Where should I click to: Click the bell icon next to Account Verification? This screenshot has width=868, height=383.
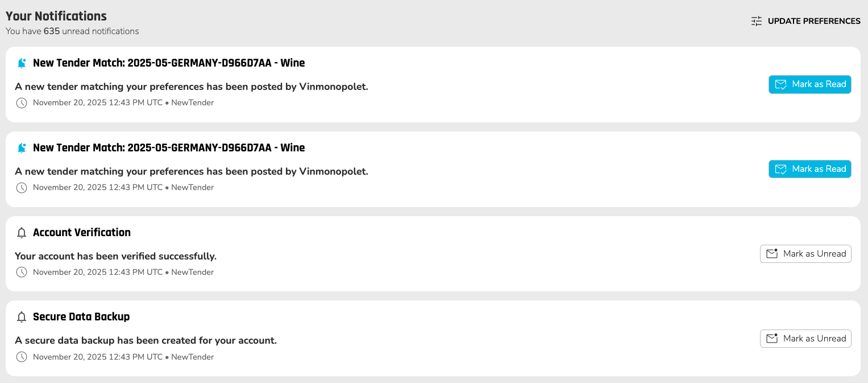(x=22, y=233)
